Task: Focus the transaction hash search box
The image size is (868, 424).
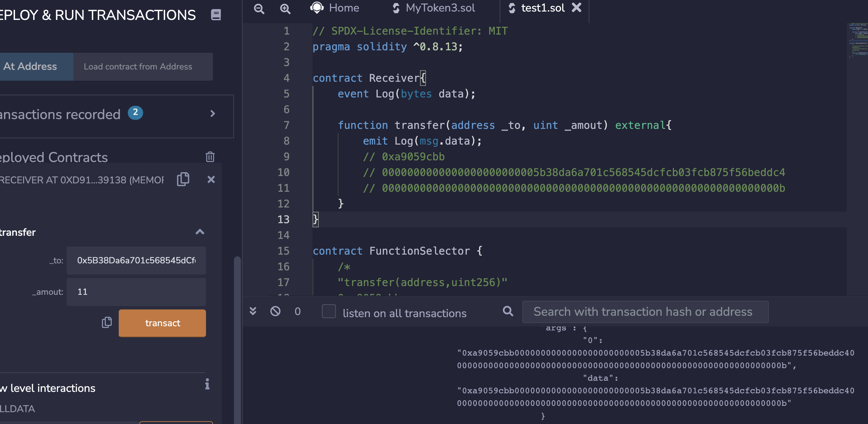Action: pyautogui.click(x=645, y=312)
